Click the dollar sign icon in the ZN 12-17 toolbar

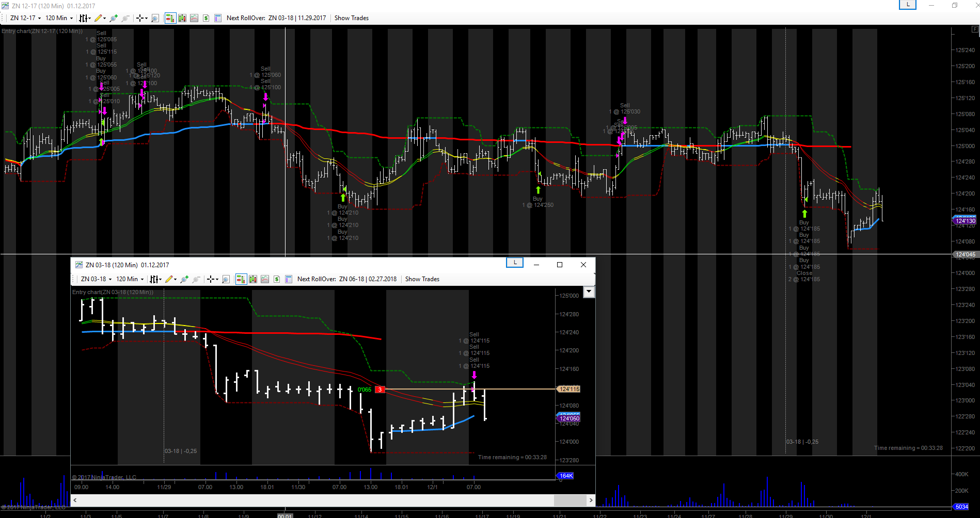point(206,18)
